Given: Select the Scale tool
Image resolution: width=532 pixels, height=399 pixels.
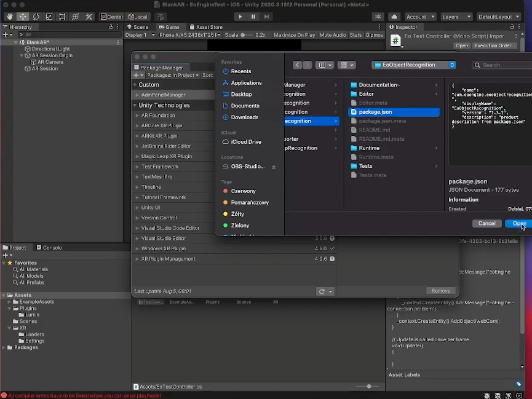Looking at the screenshot, I should pos(49,17).
